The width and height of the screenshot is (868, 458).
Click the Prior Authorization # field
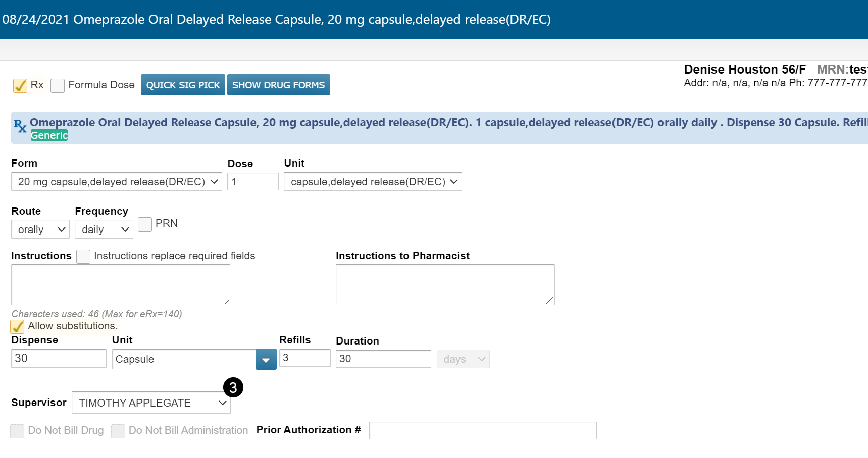482,431
